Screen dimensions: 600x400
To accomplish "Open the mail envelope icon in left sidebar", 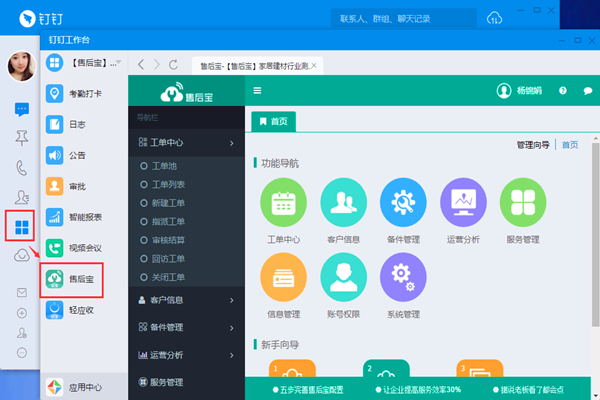I will 22,292.
